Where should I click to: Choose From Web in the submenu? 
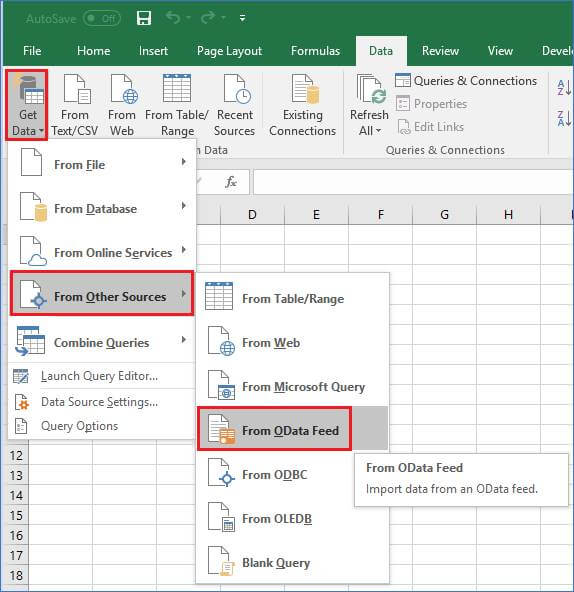pyautogui.click(x=293, y=342)
